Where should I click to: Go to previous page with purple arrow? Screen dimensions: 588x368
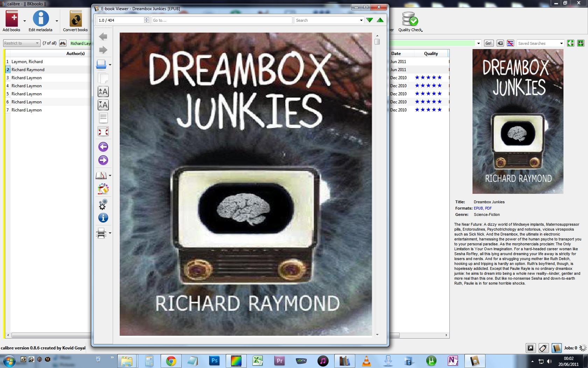click(103, 147)
